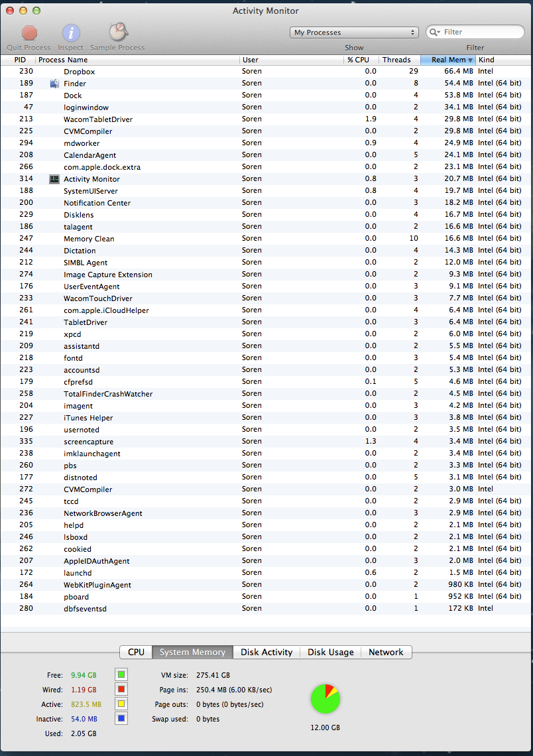Open the My Processes dropdown
The width and height of the screenshot is (533, 756).
[354, 32]
